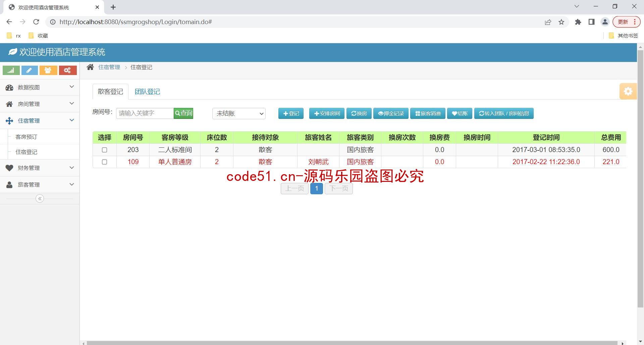The height and width of the screenshot is (345, 644).
Task: View site information icon in address bar
Action: [x=53, y=22]
